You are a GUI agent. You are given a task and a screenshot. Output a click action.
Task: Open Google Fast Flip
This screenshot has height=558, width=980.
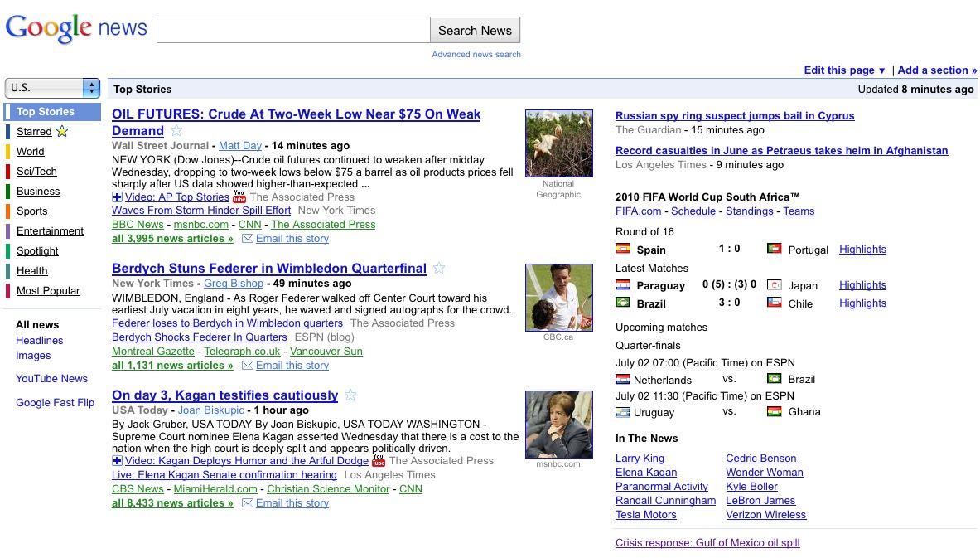coord(55,403)
